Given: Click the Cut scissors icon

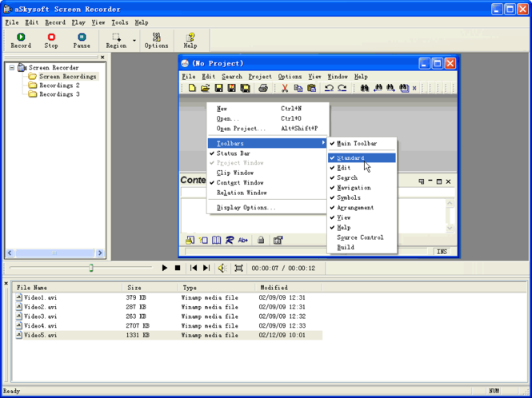Looking at the screenshot, I should (285, 88).
